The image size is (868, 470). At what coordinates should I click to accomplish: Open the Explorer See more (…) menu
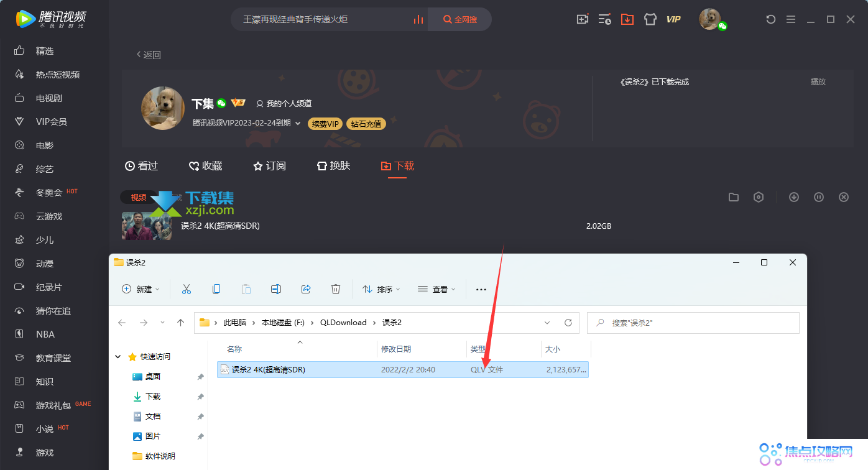[481, 289]
